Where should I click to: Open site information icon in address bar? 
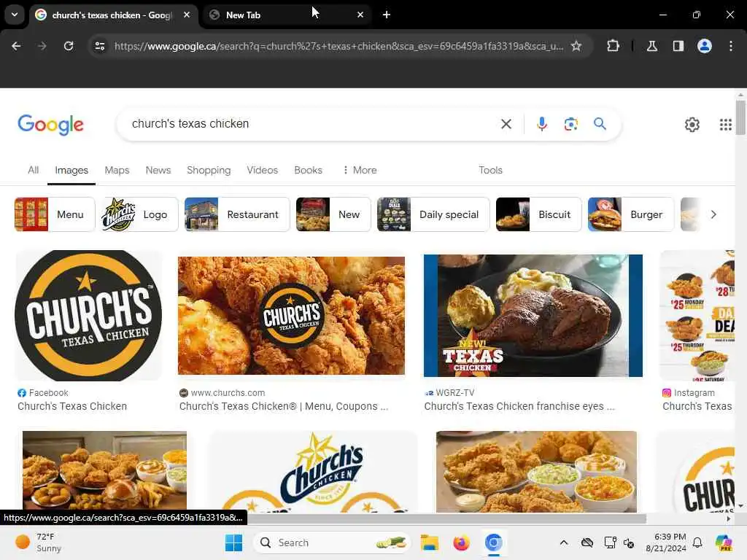100,46
